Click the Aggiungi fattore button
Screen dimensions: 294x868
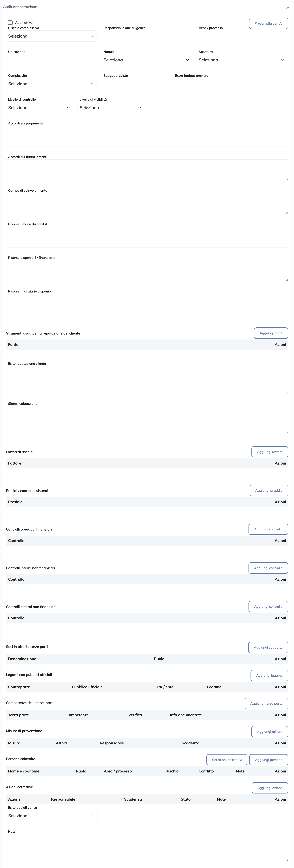click(x=270, y=452)
